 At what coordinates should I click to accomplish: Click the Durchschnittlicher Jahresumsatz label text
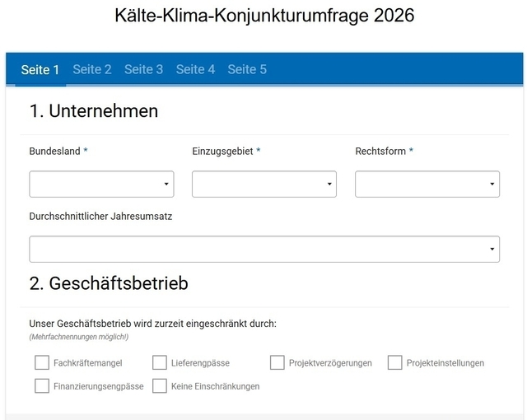click(100, 217)
